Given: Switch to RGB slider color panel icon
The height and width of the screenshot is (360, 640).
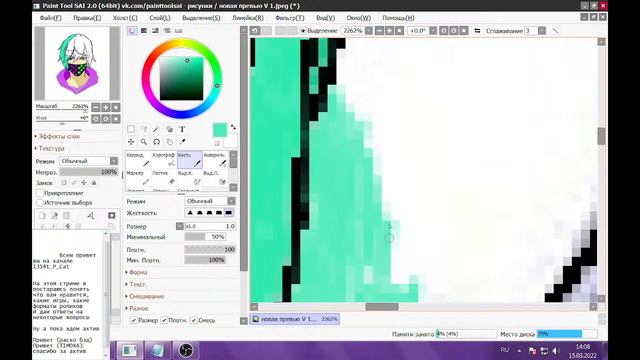Looking at the screenshot, I should coord(144,31).
